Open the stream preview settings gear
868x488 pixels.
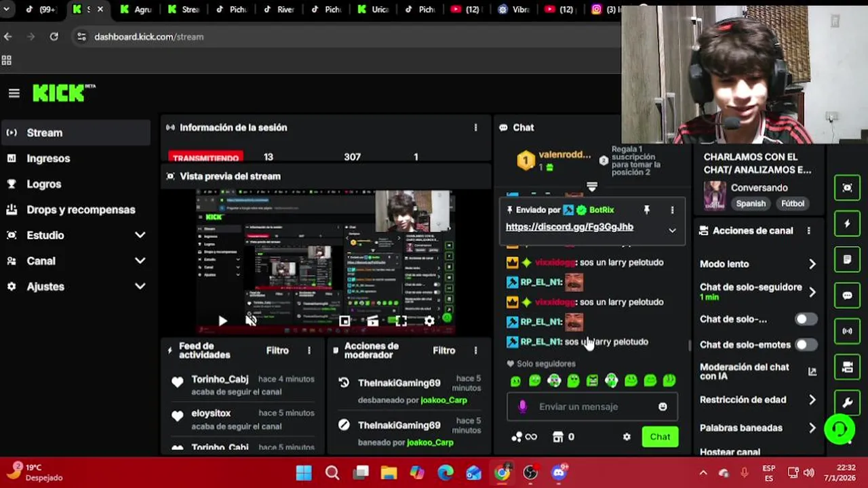(429, 321)
